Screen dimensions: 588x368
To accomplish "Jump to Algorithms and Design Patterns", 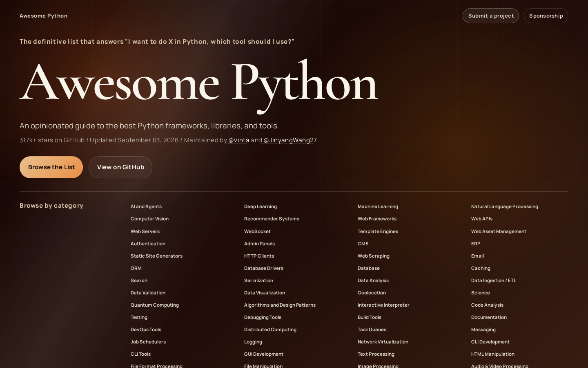I will [280, 305].
